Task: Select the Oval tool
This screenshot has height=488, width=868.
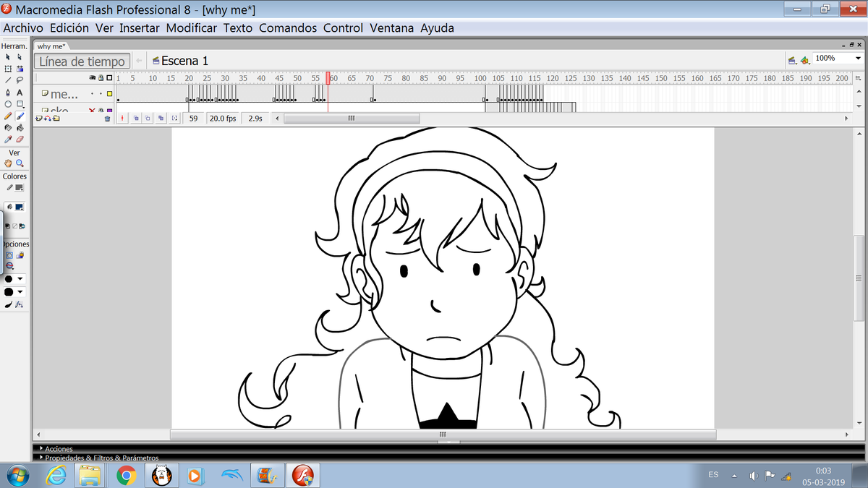Action: click(7, 103)
